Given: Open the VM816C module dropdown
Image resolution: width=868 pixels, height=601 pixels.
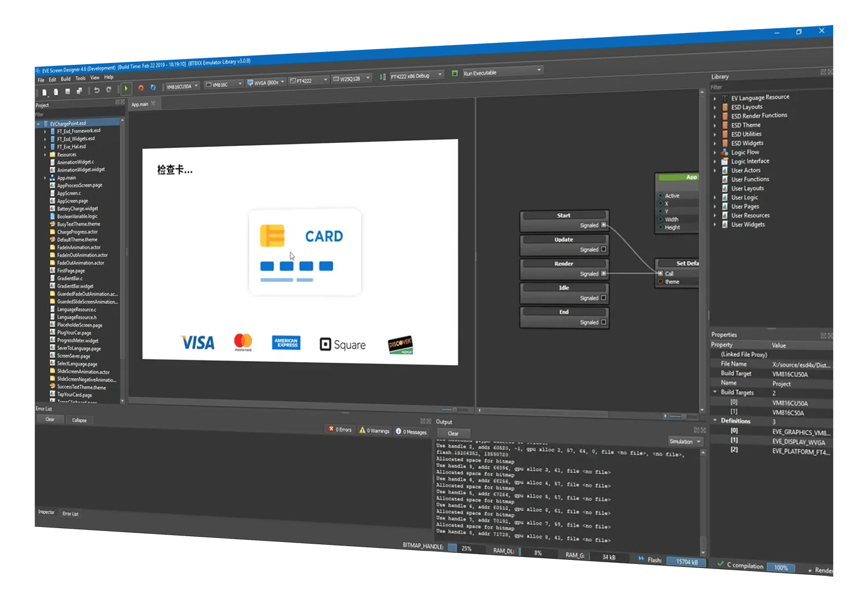Looking at the screenshot, I should [x=224, y=84].
